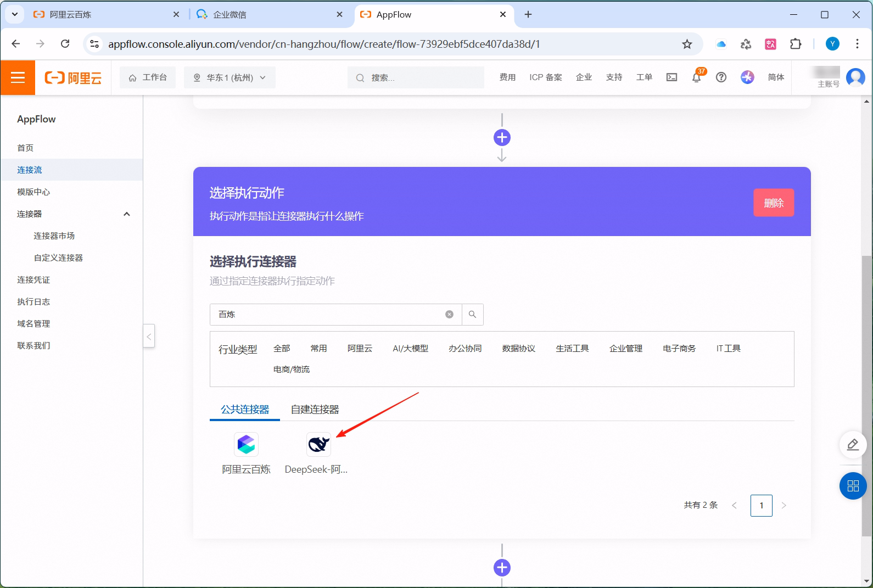This screenshot has width=873, height=588.
Task: Switch to the 自建连接器 tab
Action: tap(315, 409)
